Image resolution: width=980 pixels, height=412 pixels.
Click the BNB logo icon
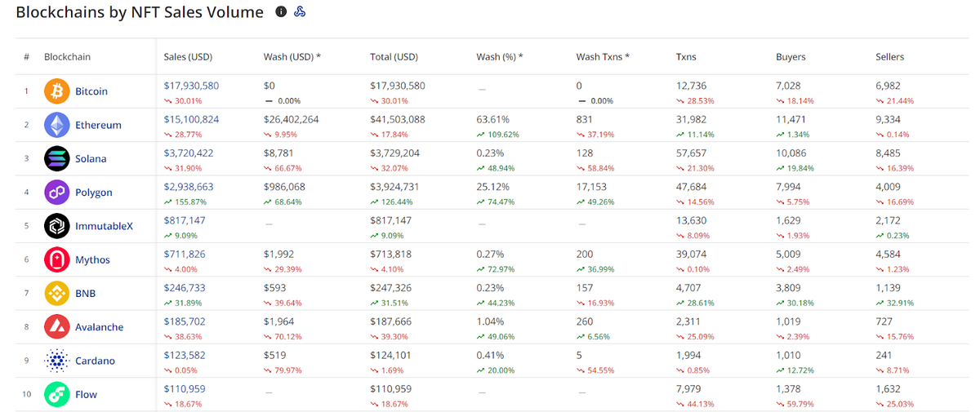coord(57,293)
